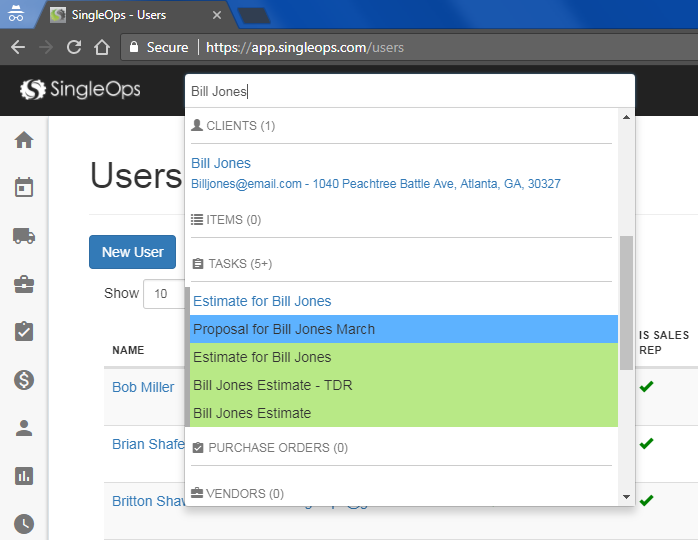Click the CLIENTS (1) section header
Screen dimensions: 698x540
(233, 126)
